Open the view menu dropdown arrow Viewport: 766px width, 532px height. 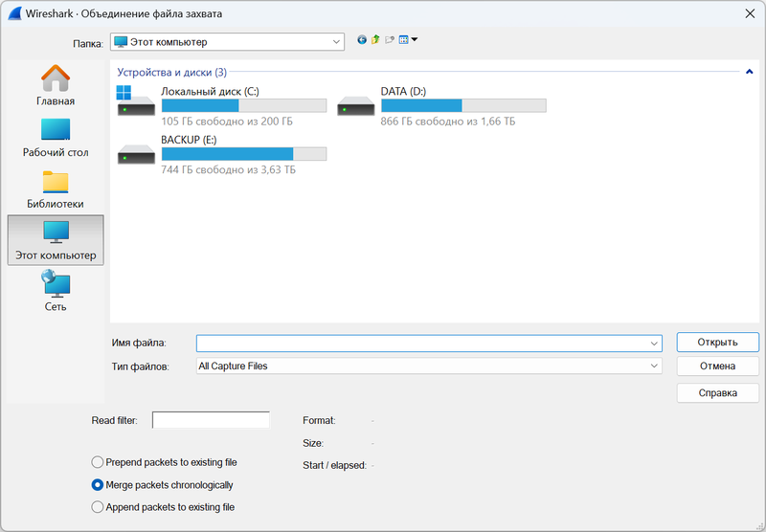coord(415,39)
